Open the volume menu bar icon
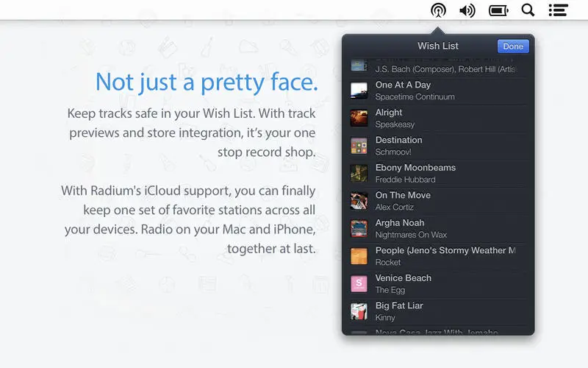Viewport: 588px width, 368px height. click(x=467, y=10)
